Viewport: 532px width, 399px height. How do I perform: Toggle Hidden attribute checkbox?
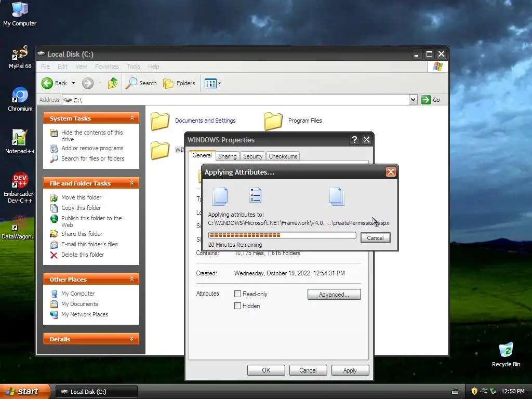(x=238, y=306)
